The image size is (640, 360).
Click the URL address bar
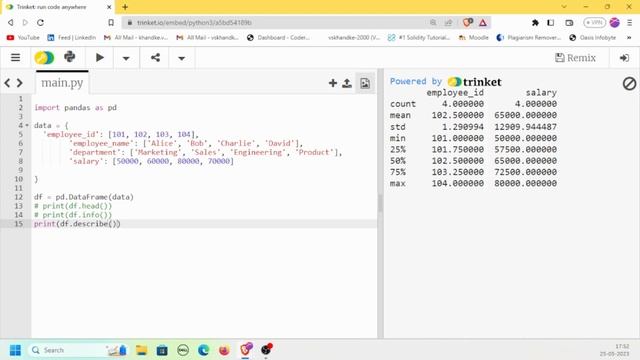click(x=278, y=22)
